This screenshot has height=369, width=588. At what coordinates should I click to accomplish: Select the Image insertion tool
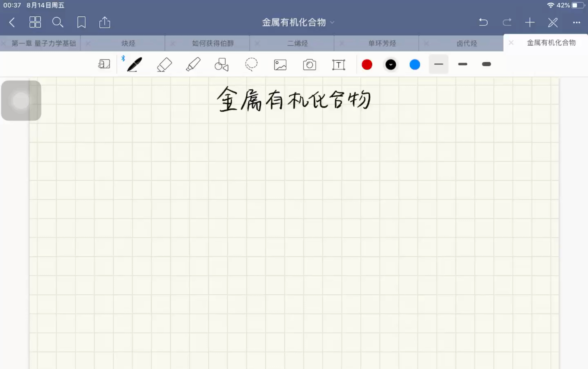click(x=280, y=64)
